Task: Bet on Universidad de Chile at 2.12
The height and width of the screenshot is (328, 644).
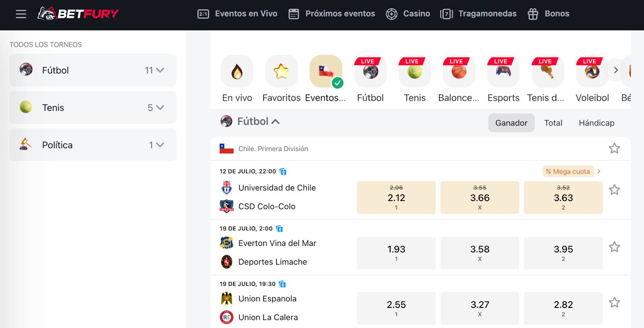Action: [396, 197]
